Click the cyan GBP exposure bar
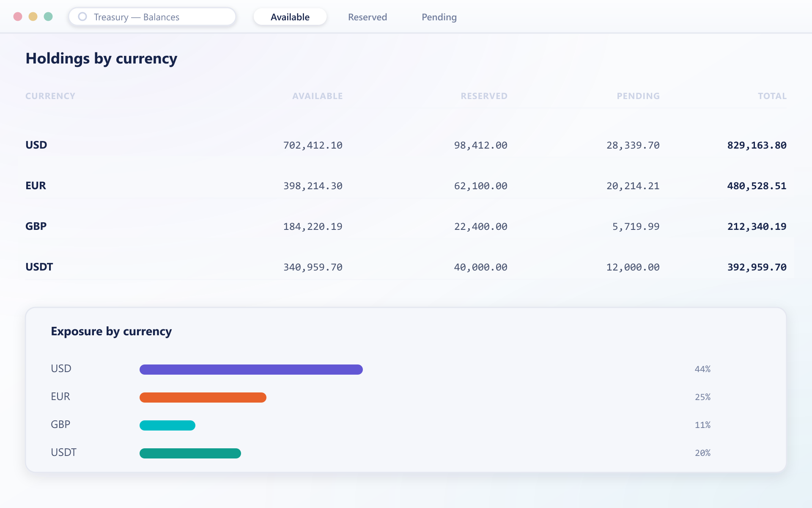Screen dimensions: 812x508 [167, 425]
